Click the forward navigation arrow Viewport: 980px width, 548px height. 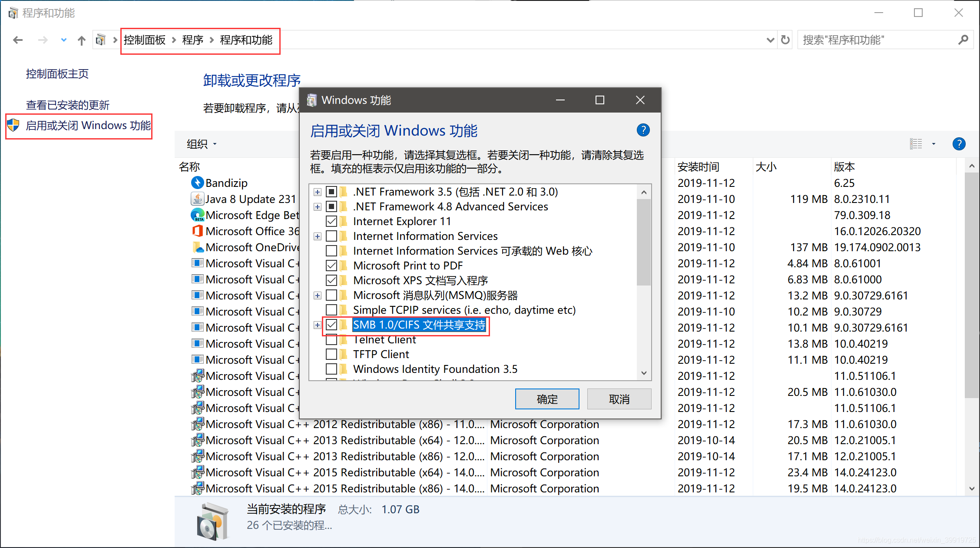point(43,40)
